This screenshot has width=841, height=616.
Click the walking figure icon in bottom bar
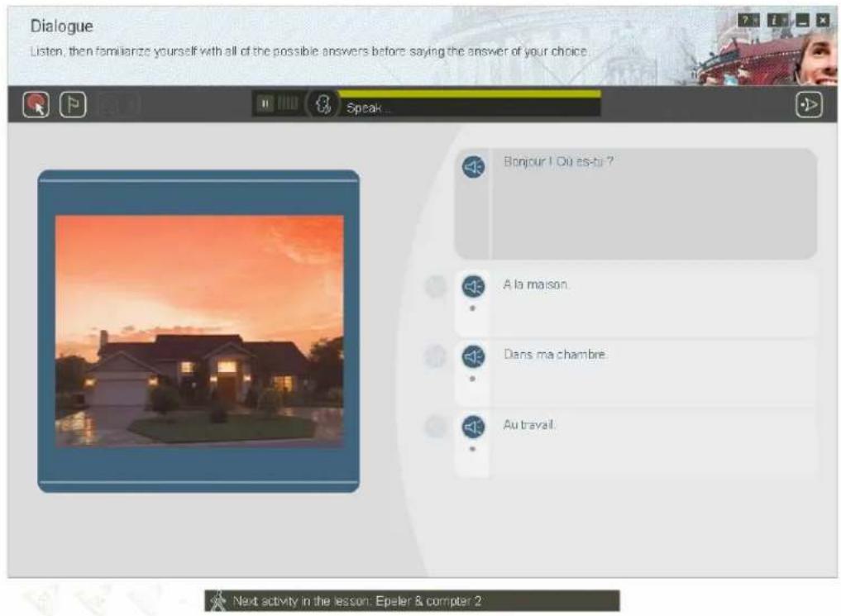[217, 601]
